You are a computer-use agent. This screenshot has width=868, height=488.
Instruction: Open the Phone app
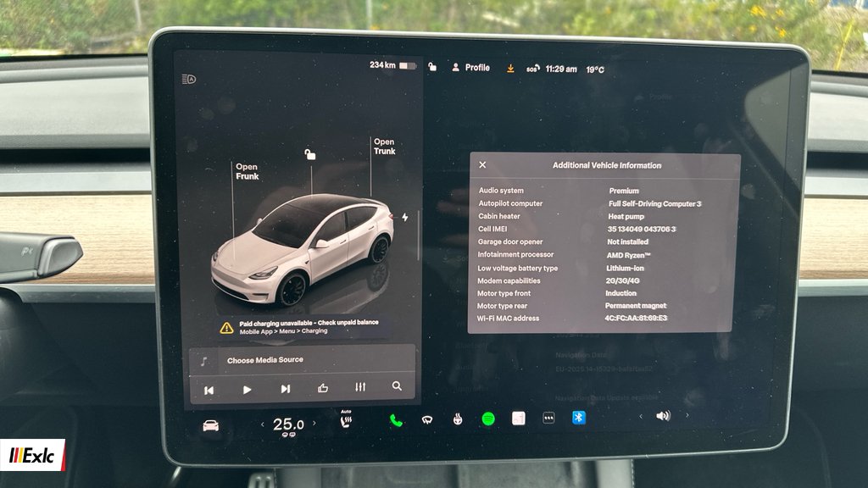[396, 420]
